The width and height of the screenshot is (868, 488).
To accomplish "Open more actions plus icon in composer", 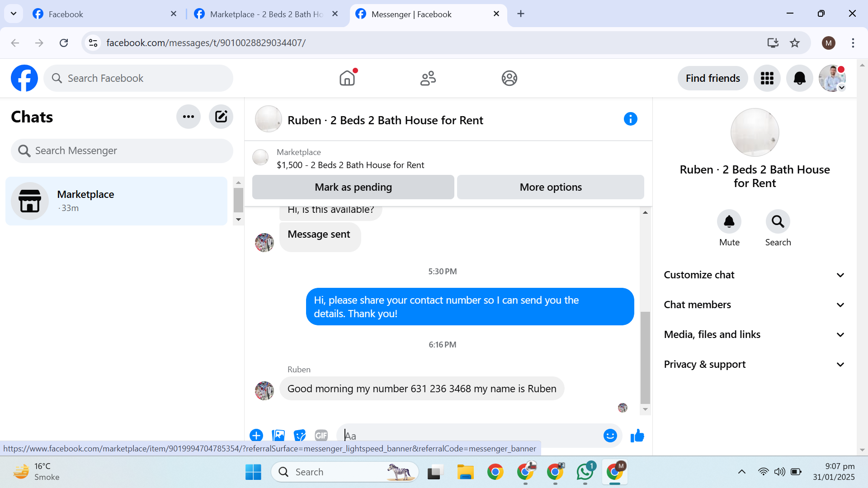I will coord(256,436).
